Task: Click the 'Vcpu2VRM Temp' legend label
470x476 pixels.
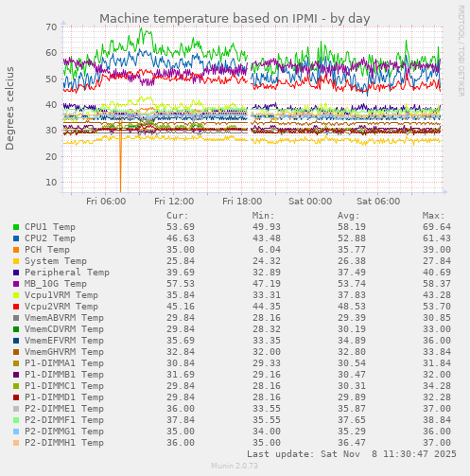Action: click(x=61, y=307)
